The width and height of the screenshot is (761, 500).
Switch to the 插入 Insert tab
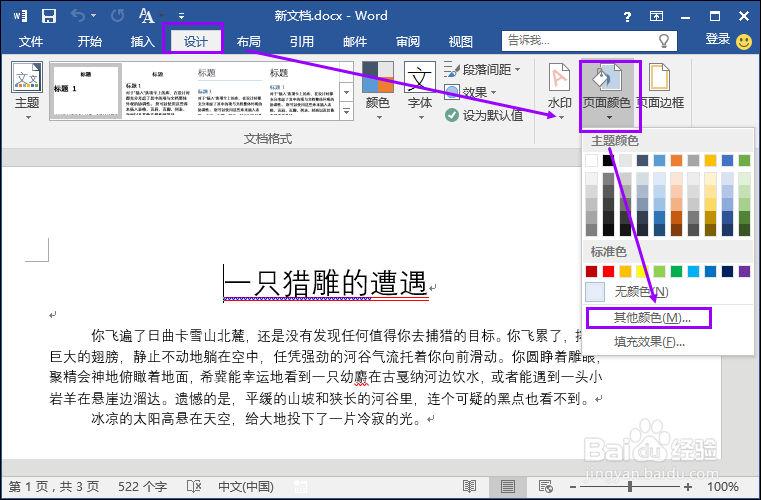[142, 42]
